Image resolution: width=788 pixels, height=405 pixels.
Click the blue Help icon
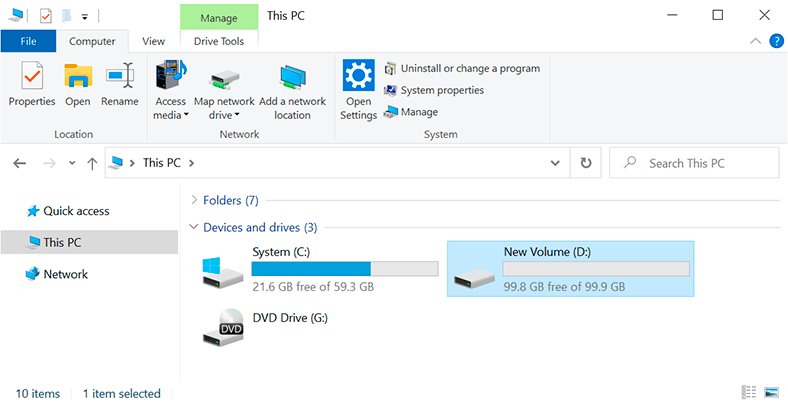point(776,41)
